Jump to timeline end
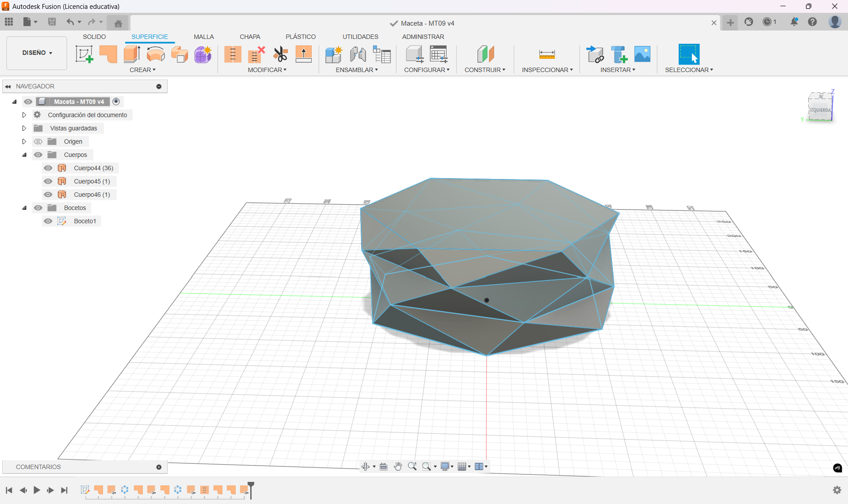 tap(65, 490)
